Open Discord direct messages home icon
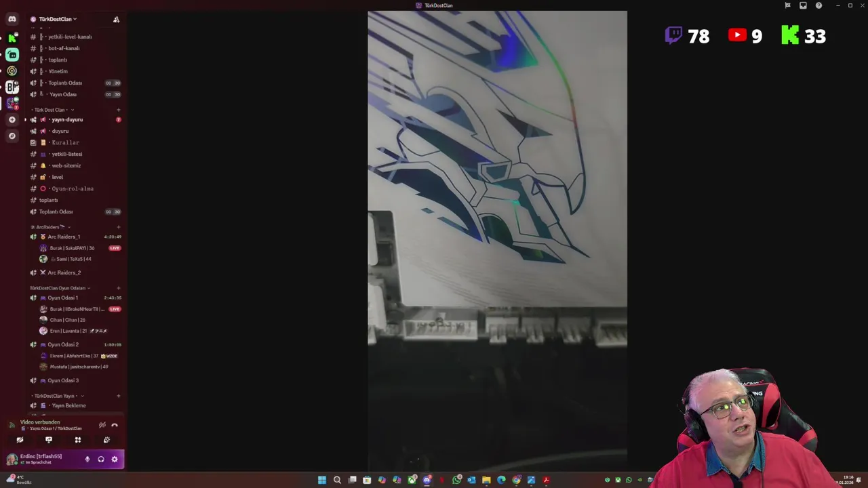Screen dimensions: 868x488 coord(12,19)
